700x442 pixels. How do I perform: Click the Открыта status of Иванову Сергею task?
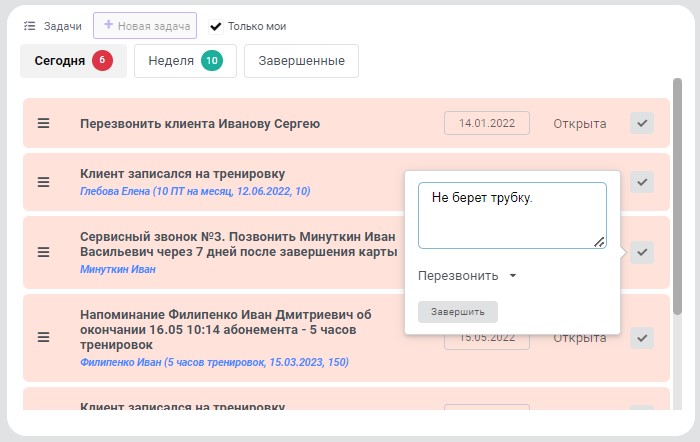tap(580, 124)
